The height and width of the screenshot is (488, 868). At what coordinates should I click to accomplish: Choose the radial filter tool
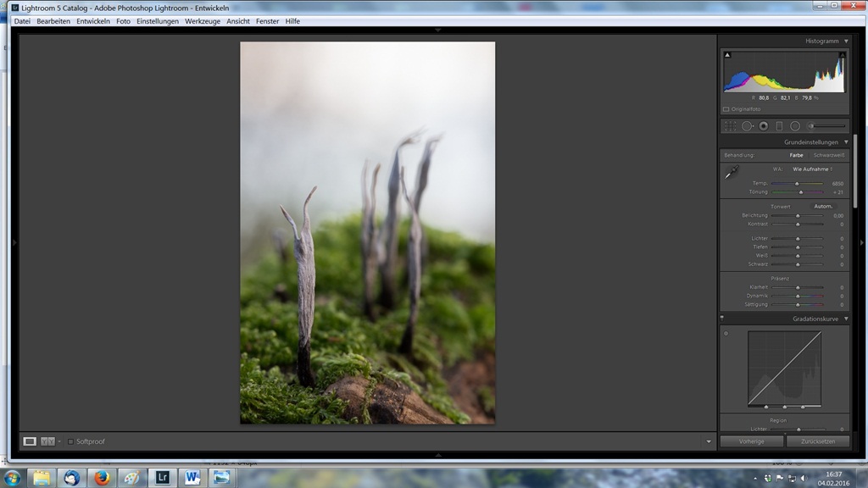tap(795, 126)
